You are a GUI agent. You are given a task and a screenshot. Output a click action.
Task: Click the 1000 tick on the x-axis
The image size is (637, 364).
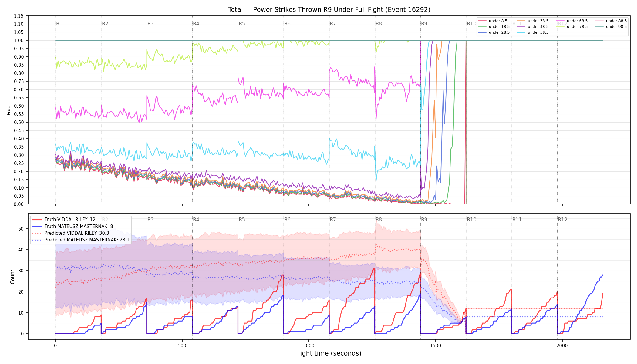coord(309,345)
